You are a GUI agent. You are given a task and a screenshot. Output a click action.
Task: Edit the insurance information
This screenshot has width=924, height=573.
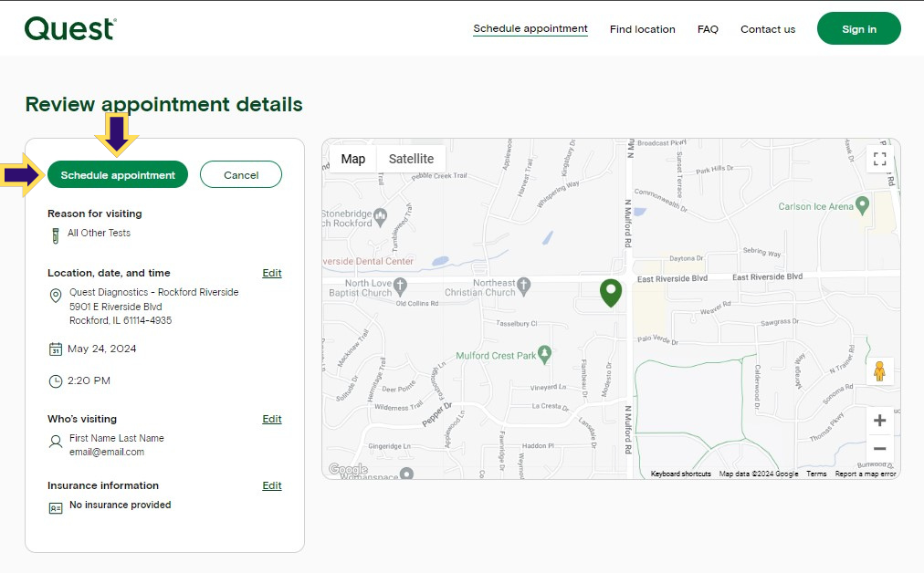tap(272, 485)
